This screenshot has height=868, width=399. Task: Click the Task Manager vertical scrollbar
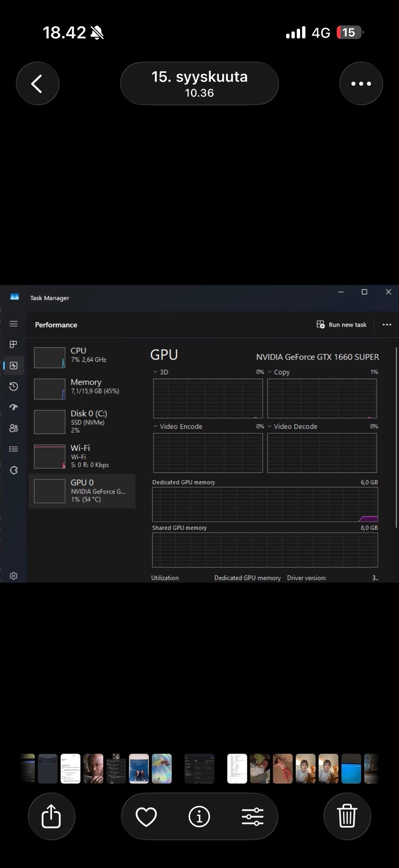(396, 416)
